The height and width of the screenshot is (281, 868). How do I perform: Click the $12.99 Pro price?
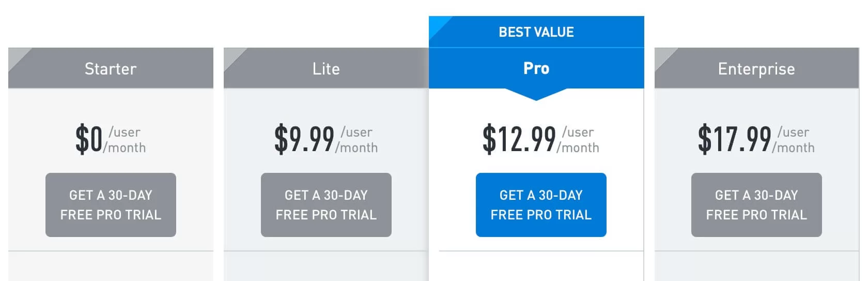(x=519, y=139)
